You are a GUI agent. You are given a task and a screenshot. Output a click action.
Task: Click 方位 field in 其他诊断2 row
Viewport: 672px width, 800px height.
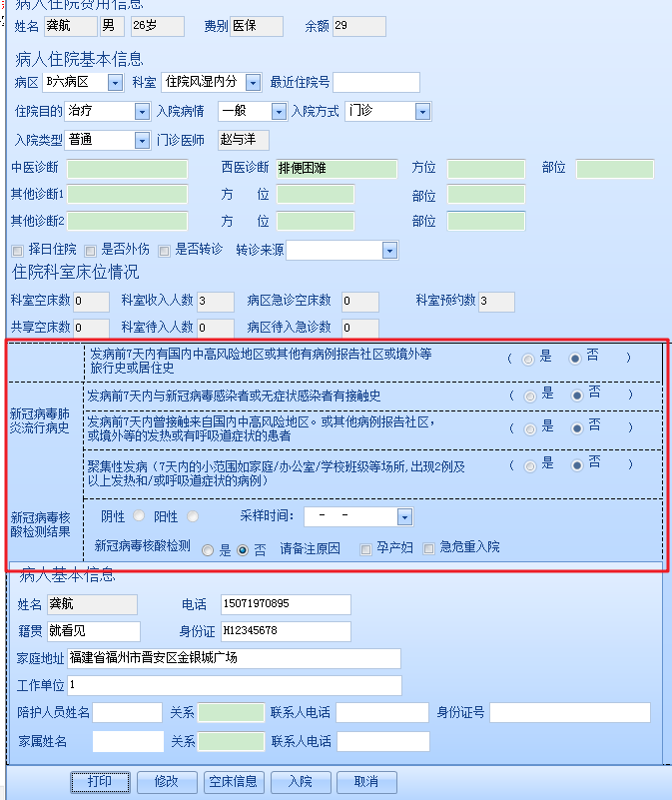coord(316,222)
